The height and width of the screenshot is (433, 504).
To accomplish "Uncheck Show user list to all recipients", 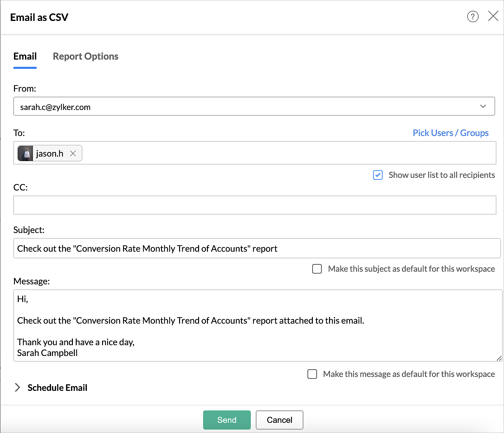I will pyautogui.click(x=378, y=175).
